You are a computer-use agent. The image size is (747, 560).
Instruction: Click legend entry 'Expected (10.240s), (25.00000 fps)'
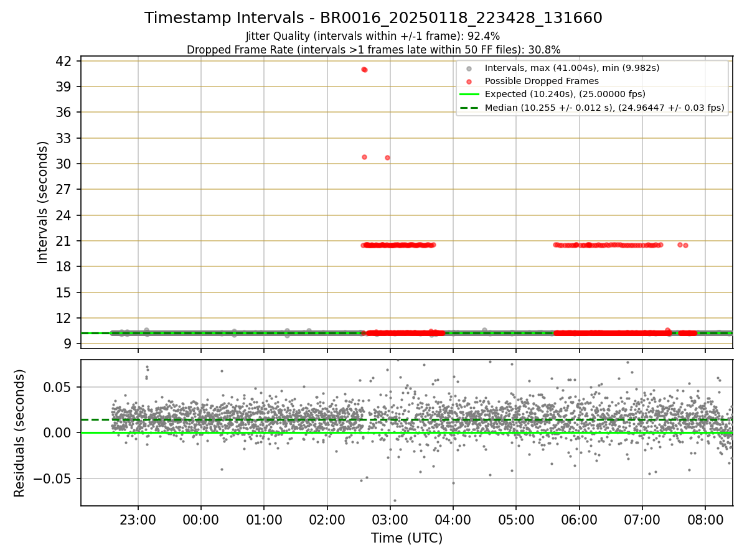click(x=565, y=95)
